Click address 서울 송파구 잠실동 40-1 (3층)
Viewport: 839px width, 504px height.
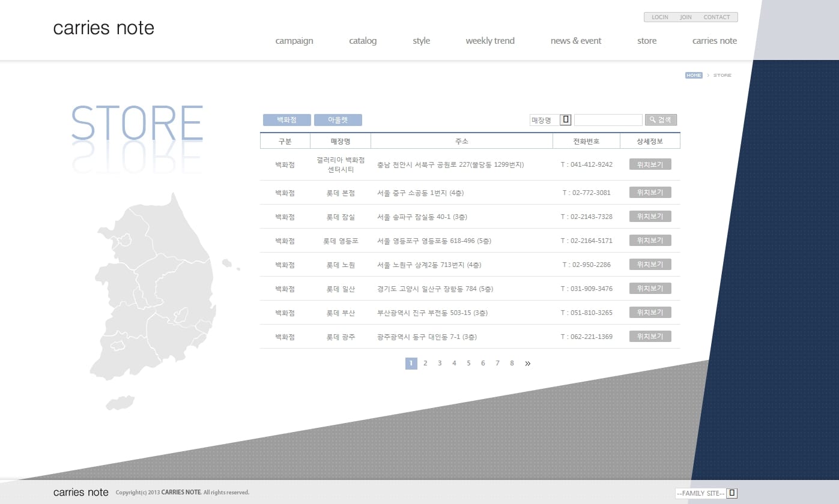tap(422, 217)
